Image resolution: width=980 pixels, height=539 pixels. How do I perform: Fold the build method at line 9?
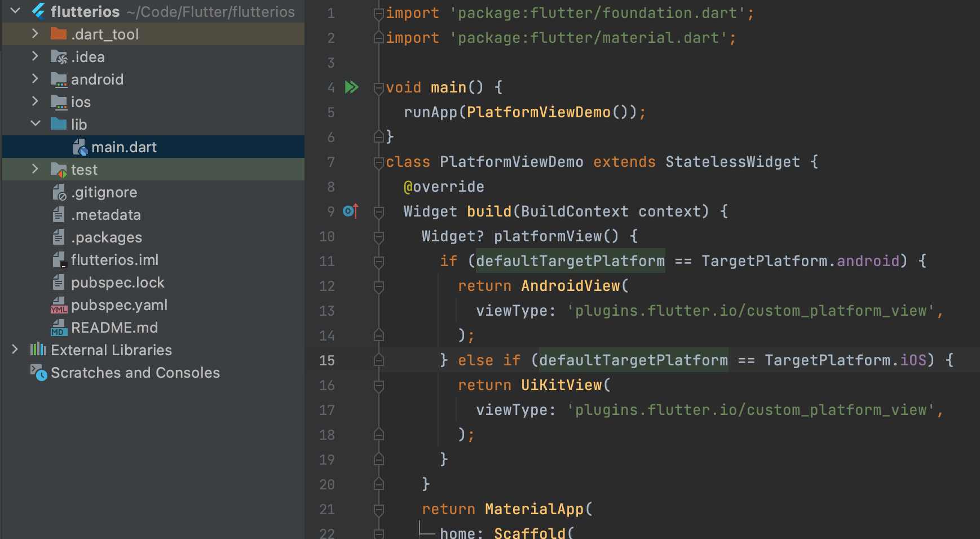[x=379, y=212]
